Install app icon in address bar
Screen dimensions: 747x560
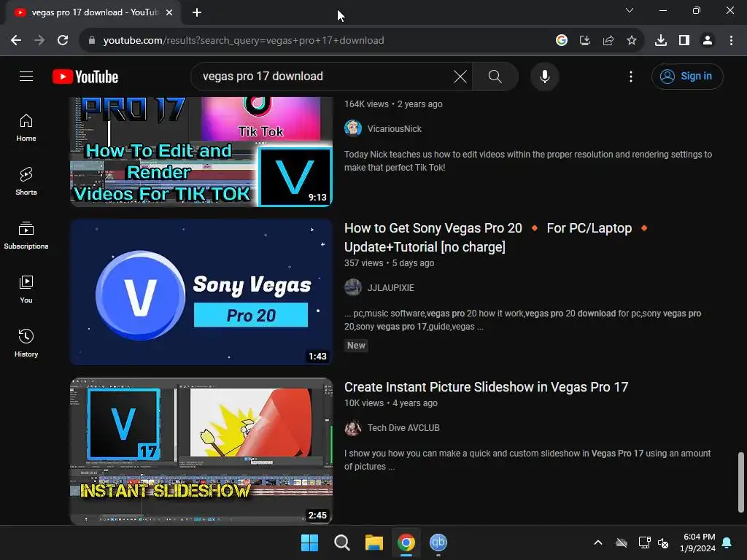(584, 41)
